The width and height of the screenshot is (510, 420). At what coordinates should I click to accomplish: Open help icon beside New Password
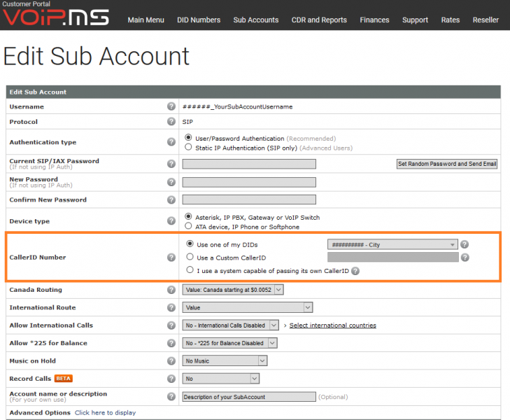171,182
